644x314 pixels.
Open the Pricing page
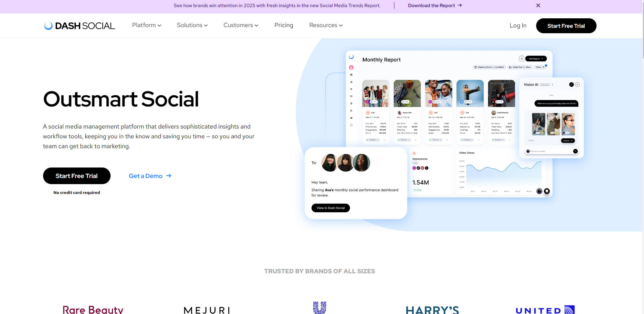tap(284, 25)
